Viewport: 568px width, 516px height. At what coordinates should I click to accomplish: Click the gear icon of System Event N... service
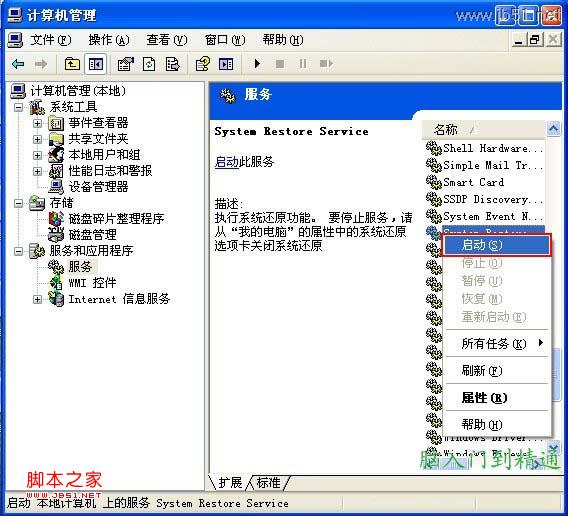click(x=434, y=216)
